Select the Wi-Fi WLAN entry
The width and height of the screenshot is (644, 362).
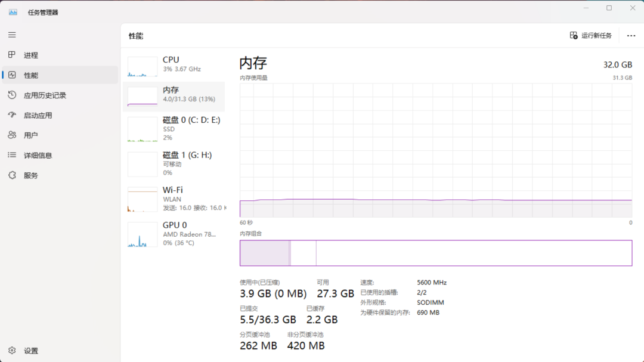click(x=174, y=199)
